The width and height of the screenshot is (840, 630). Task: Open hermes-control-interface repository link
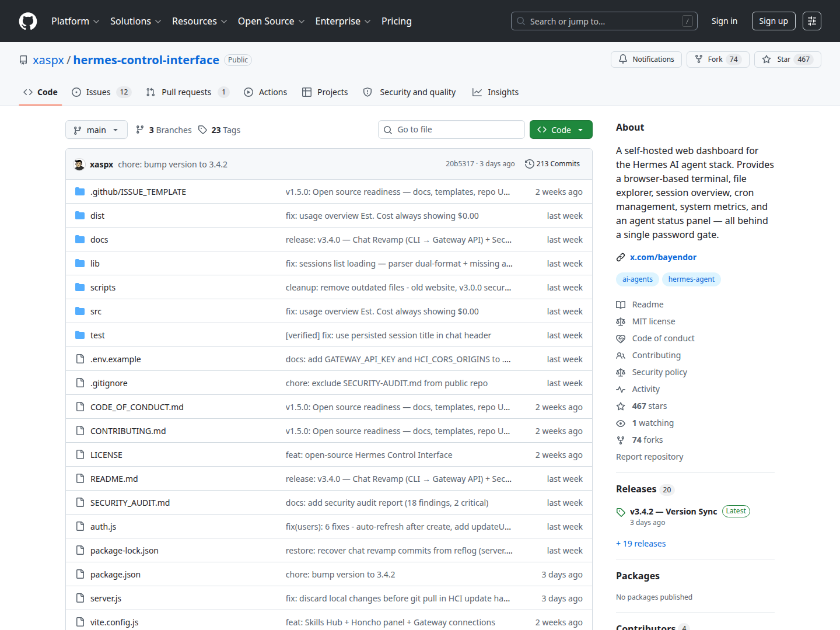coord(146,60)
